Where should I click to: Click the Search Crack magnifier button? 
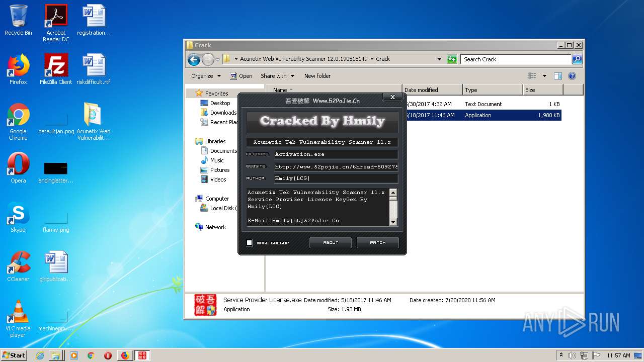click(x=577, y=59)
